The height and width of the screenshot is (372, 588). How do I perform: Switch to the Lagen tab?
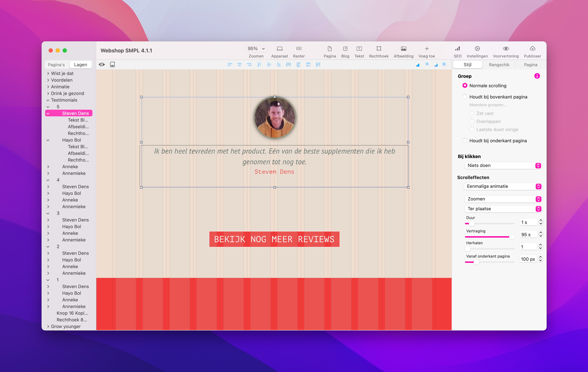click(81, 65)
